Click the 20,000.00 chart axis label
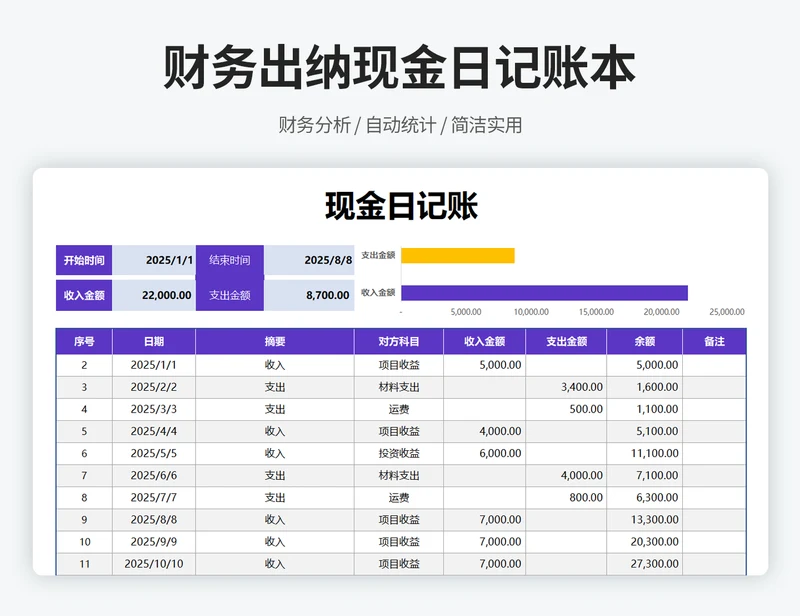Viewport: 800px width, 616px height. click(661, 312)
